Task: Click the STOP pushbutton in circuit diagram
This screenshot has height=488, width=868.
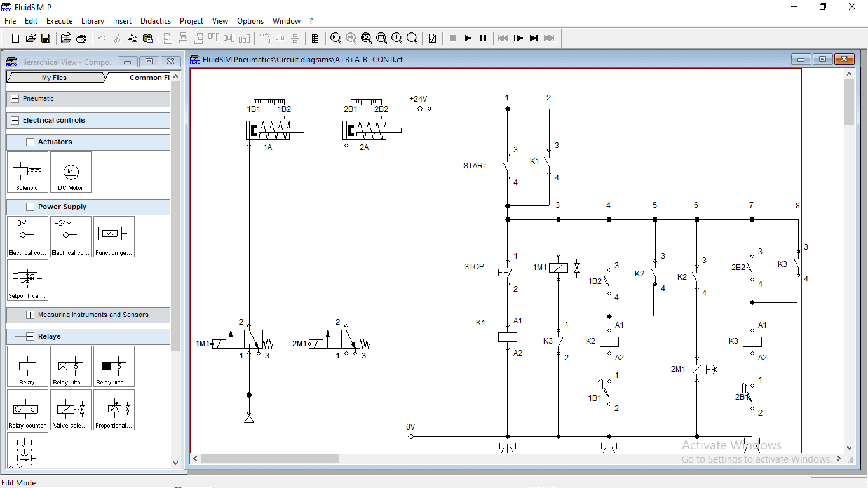Action: point(504,273)
